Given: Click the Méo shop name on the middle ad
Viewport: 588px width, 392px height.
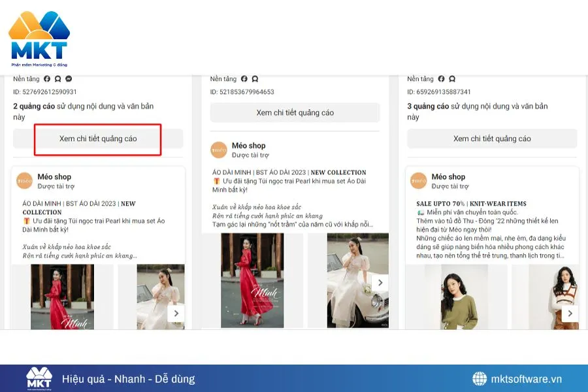Looking at the screenshot, I should [249, 145].
